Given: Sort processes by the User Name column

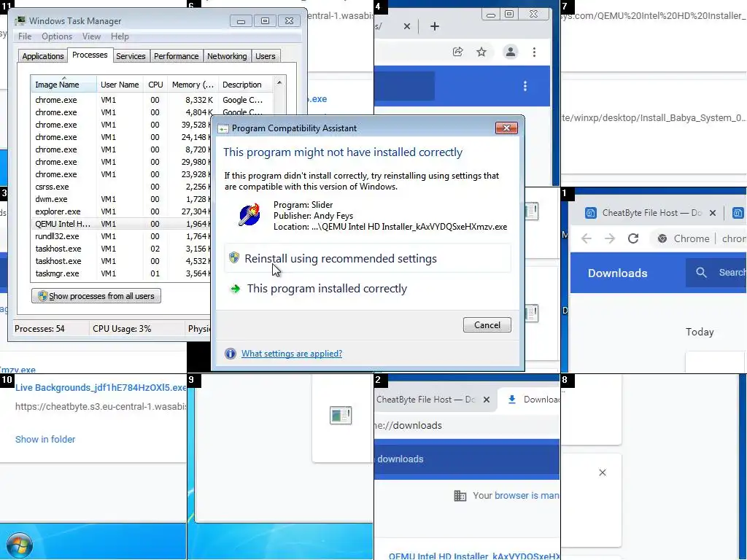Looking at the screenshot, I should (x=120, y=85).
